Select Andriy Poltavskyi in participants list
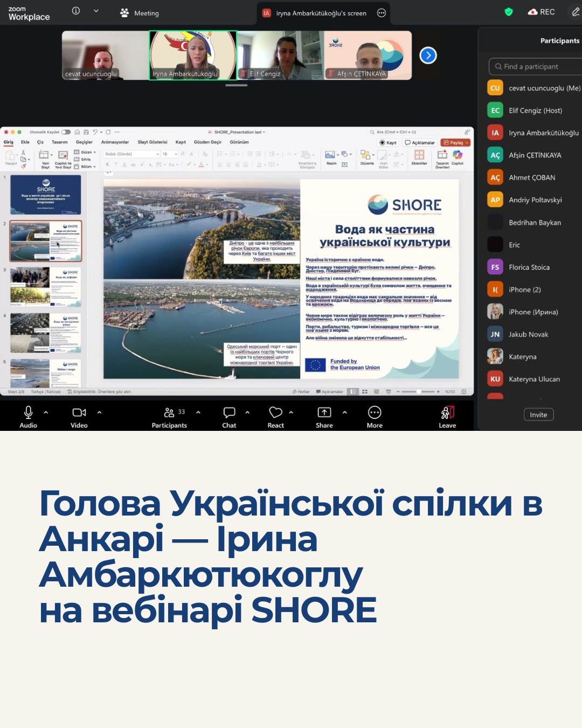 [x=535, y=200]
